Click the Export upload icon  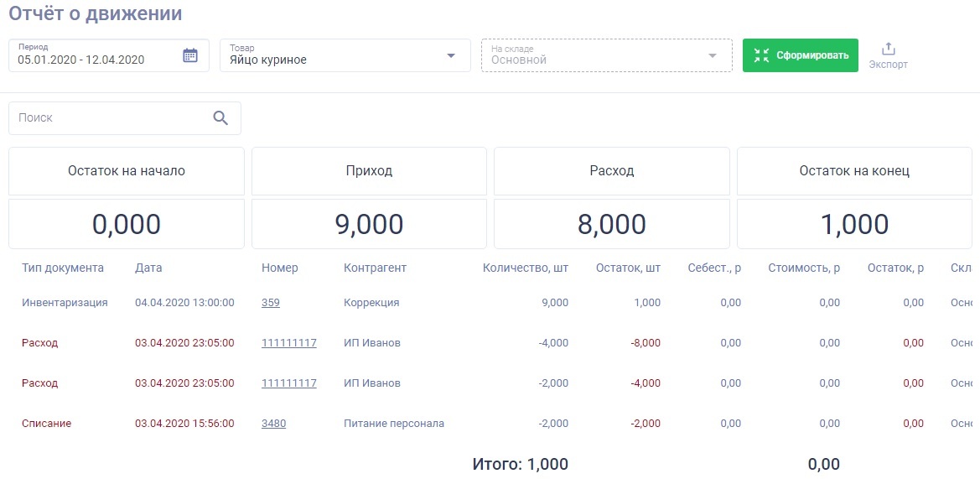[889, 49]
